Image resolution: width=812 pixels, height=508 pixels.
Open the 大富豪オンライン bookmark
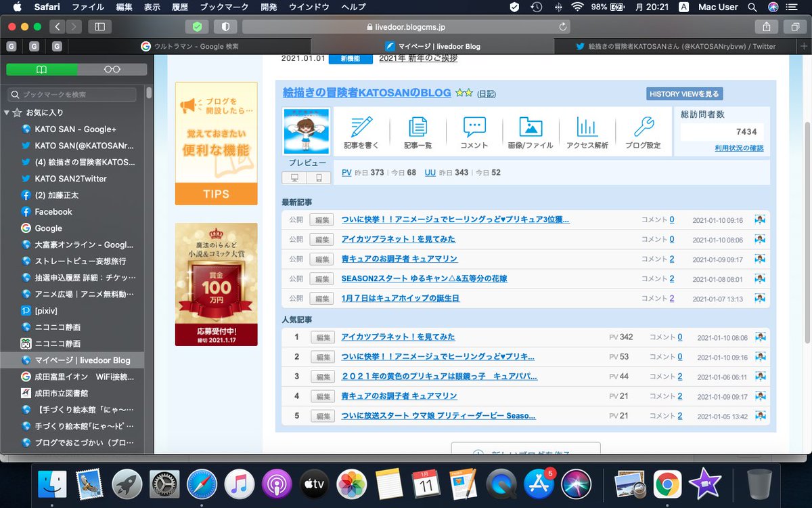click(84, 245)
